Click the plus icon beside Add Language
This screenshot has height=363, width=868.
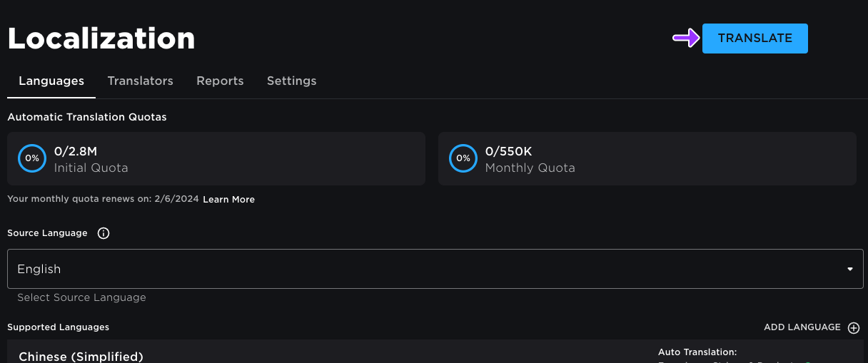pyautogui.click(x=854, y=328)
